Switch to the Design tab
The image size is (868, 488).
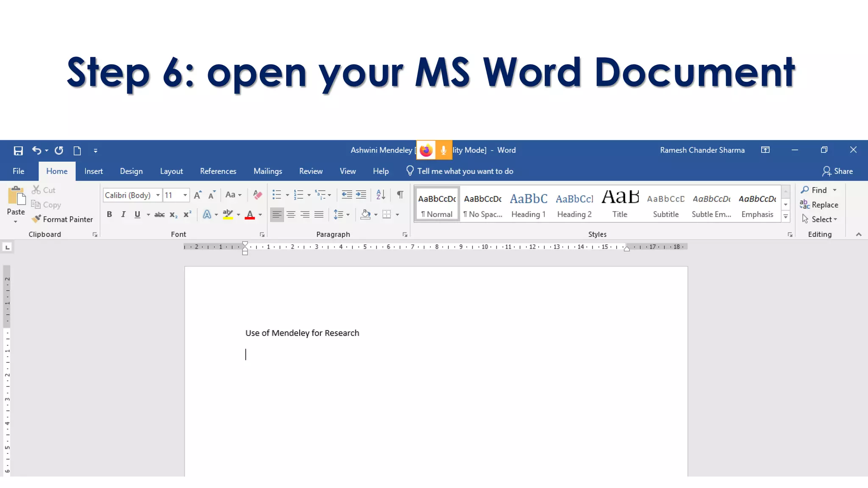(x=131, y=171)
